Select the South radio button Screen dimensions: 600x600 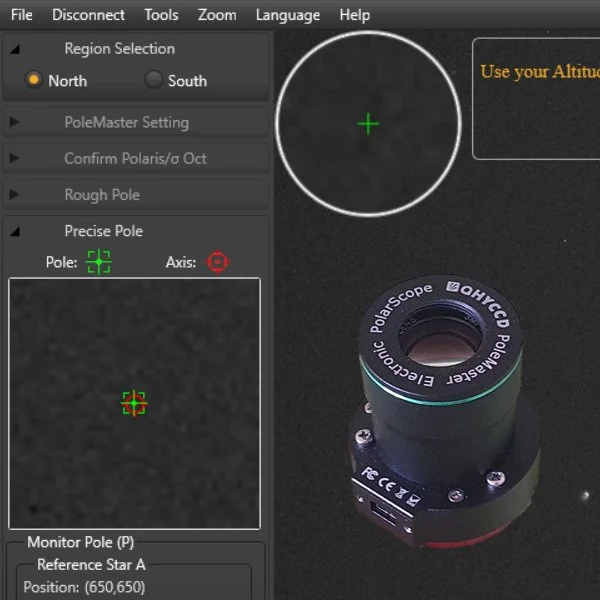153,80
